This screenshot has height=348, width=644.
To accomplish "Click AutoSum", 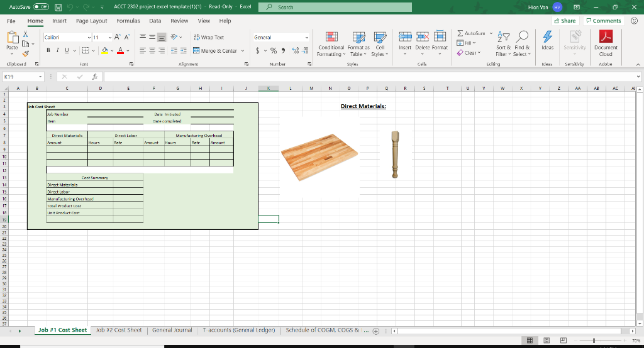I will point(471,33).
